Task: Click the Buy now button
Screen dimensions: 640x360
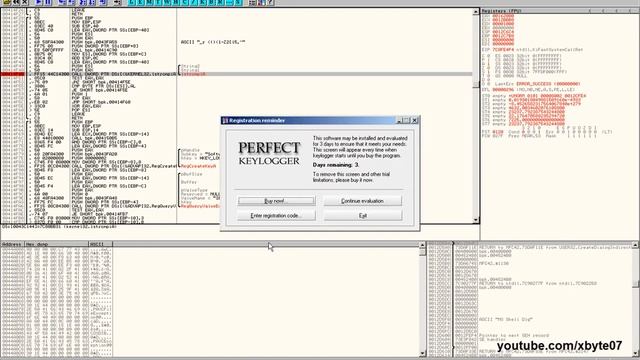Action: [x=276, y=201]
